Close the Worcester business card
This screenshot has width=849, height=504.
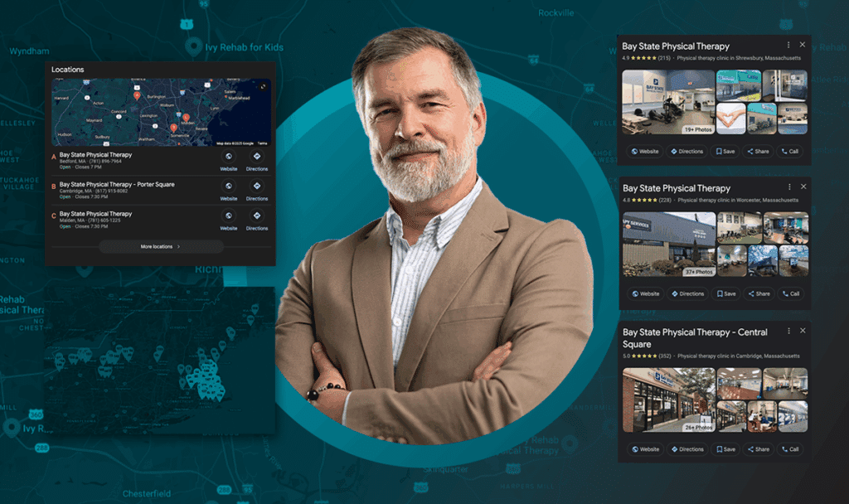[802, 187]
